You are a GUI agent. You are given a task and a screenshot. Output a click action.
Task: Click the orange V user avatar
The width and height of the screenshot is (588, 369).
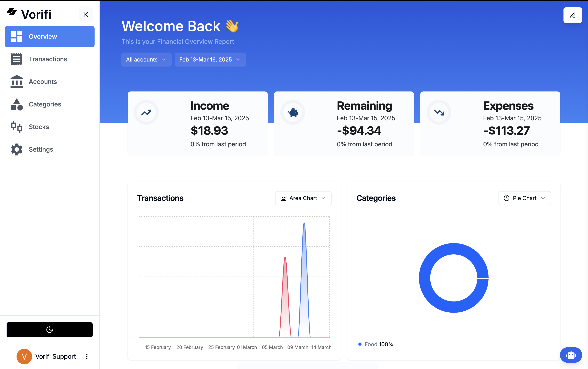pyautogui.click(x=24, y=357)
